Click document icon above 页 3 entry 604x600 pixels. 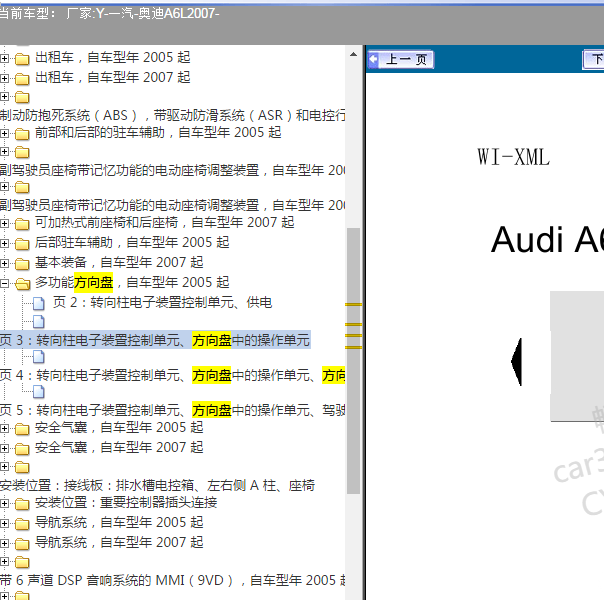click(x=39, y=322)
